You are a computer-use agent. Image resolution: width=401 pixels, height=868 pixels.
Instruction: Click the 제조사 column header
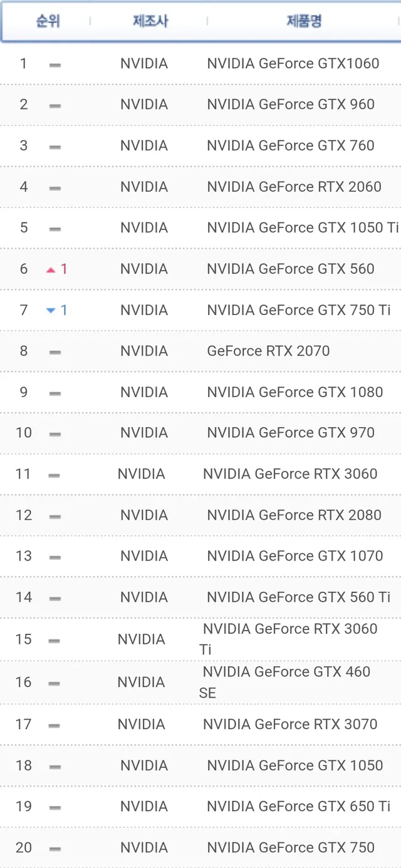coord(150,21)
